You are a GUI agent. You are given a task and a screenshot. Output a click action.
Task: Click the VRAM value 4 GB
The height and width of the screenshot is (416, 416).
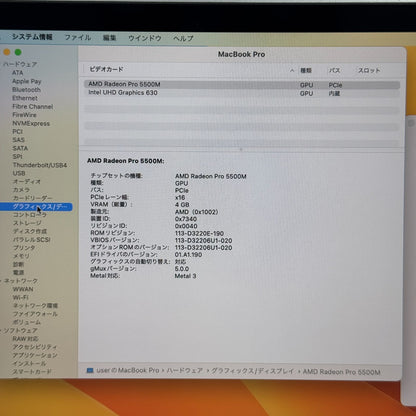pyautogui.click(x=182, y=205)
